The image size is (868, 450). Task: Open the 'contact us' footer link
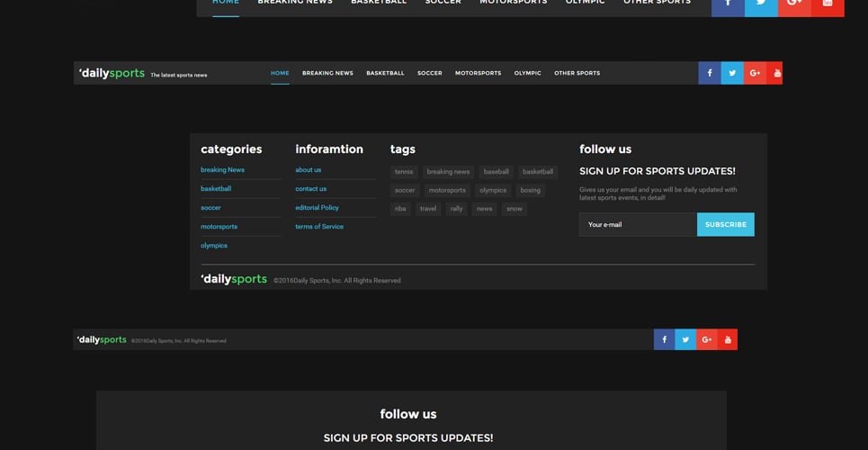310,189
